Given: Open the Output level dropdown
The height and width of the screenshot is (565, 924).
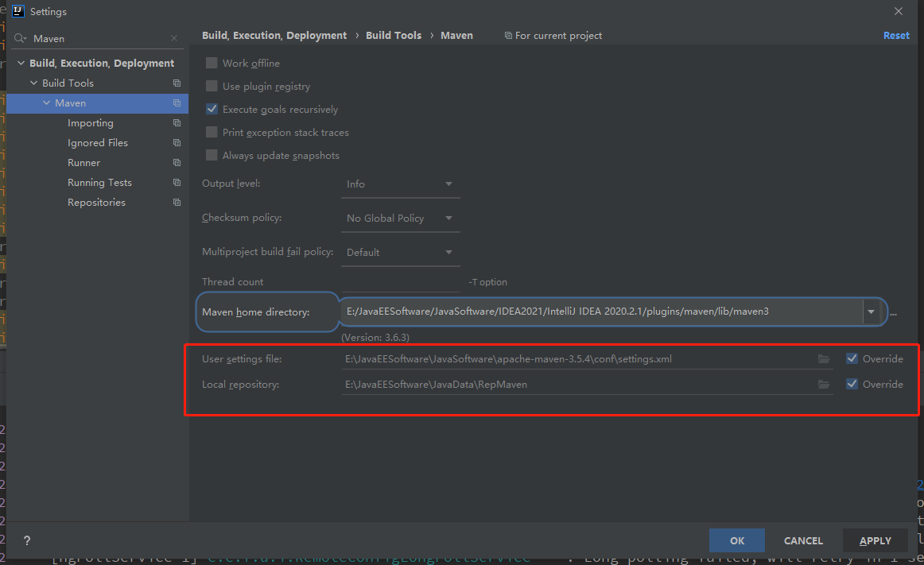Looking at the screenshot, I should (x=400, y=184).
